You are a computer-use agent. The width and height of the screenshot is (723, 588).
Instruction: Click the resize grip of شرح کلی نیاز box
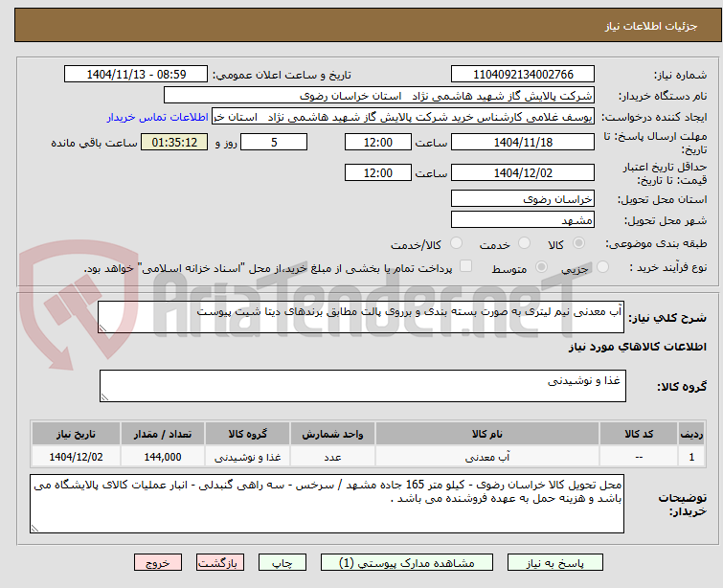coord(102,328)
